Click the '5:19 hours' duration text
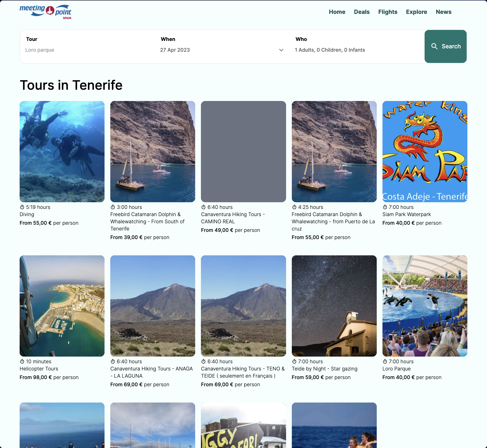 [38, 207]
